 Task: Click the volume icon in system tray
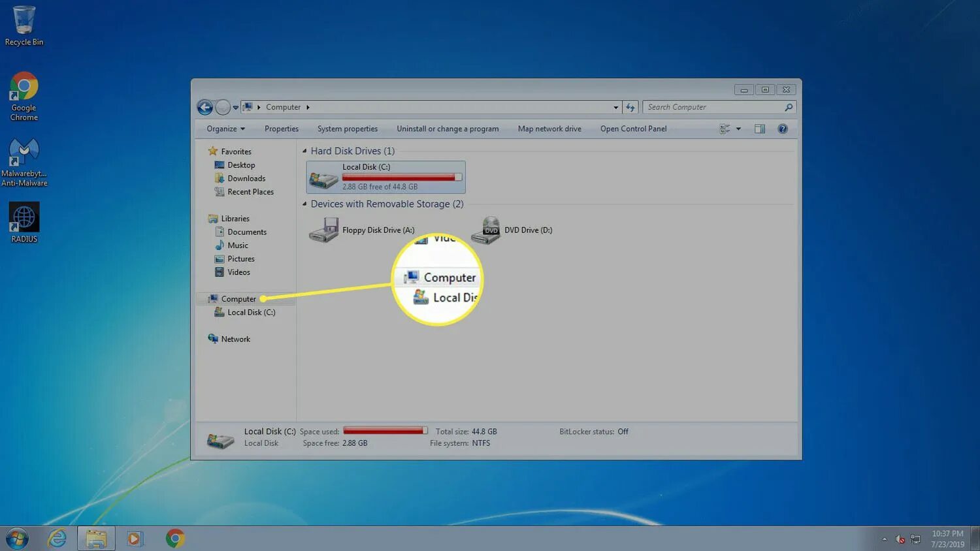click(x=900, y=539)
